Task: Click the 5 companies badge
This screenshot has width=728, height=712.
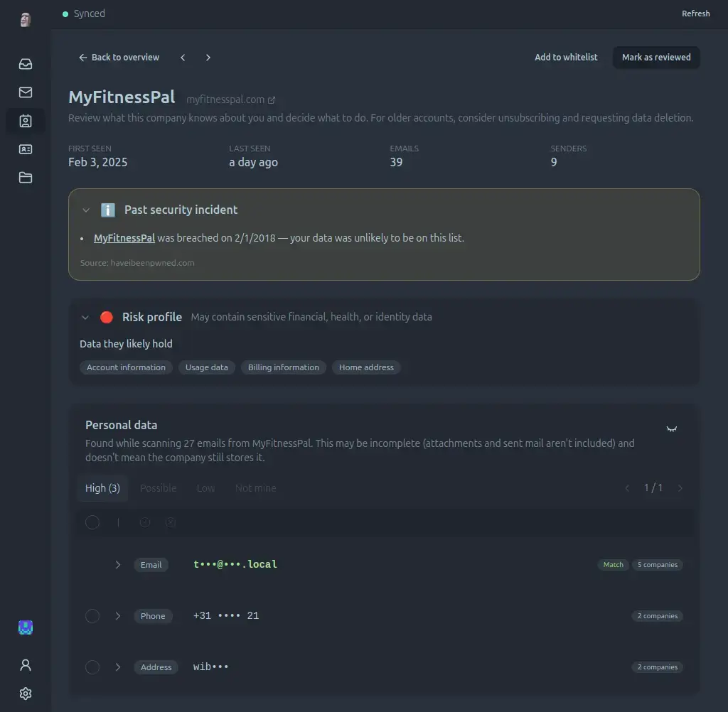Action: pyautogui.click(x=658, y=565)
